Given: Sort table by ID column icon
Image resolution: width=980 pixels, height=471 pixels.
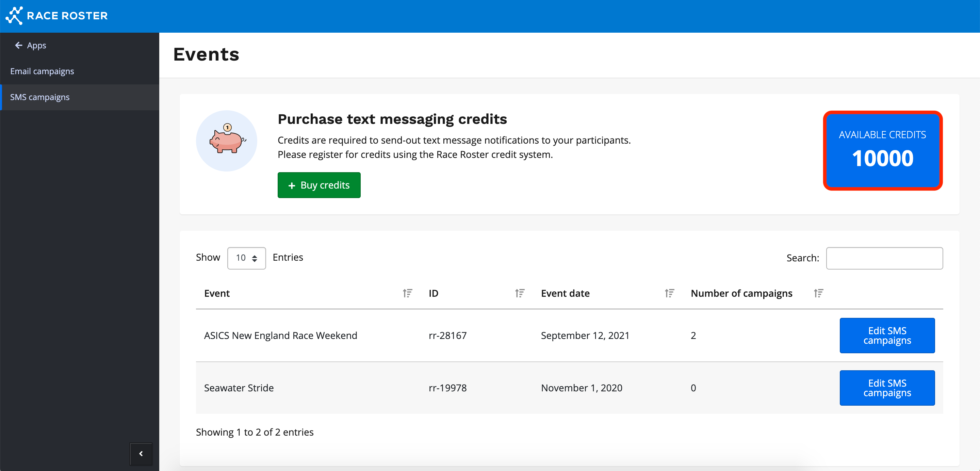Looking at the screenshot, I should click(519, 293).
